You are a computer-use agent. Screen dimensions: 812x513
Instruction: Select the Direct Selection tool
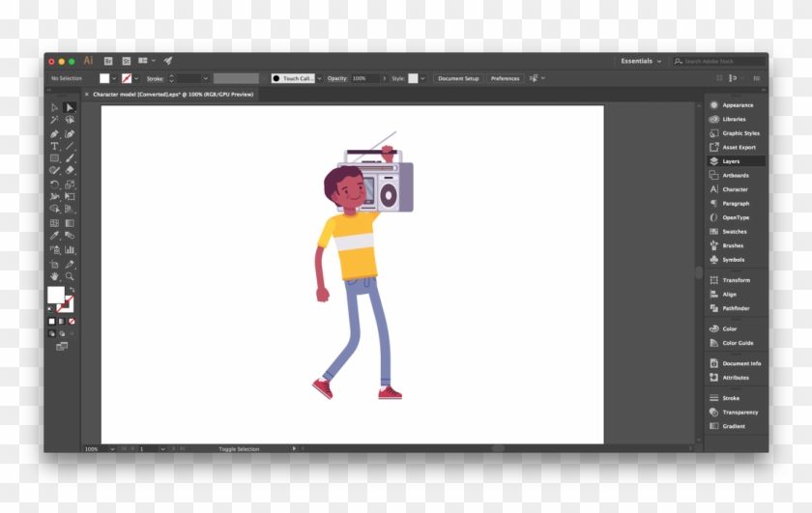[x=70, y=107]
